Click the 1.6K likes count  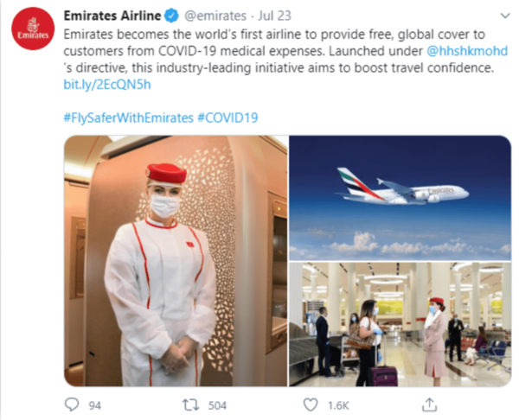[x=338, y=405]
